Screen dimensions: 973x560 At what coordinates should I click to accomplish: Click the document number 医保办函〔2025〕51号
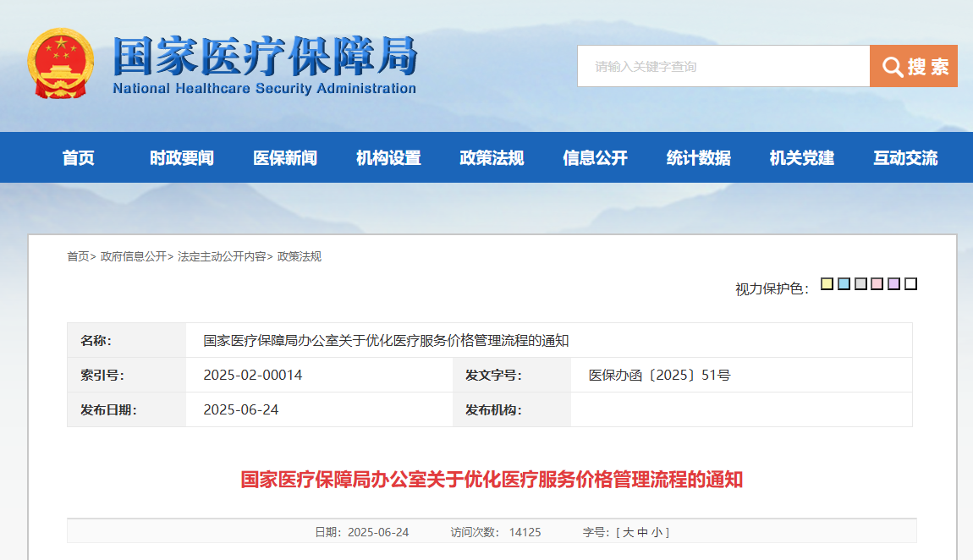point(659,376)
